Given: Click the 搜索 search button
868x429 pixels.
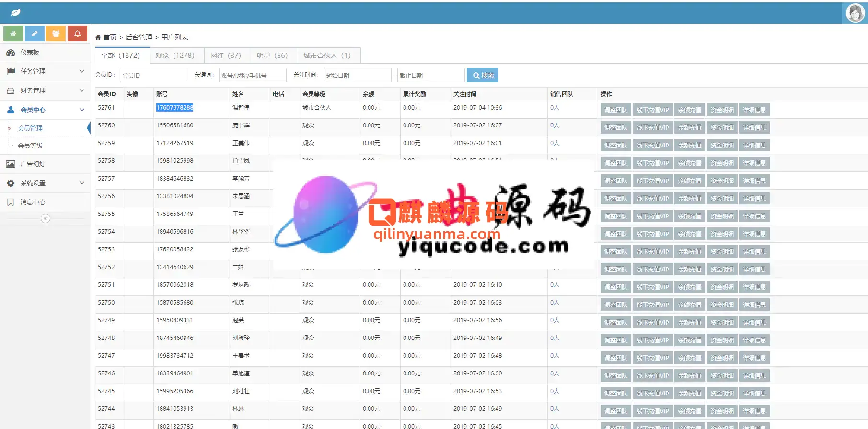Looking at the screenshot, I should [483, 75].
